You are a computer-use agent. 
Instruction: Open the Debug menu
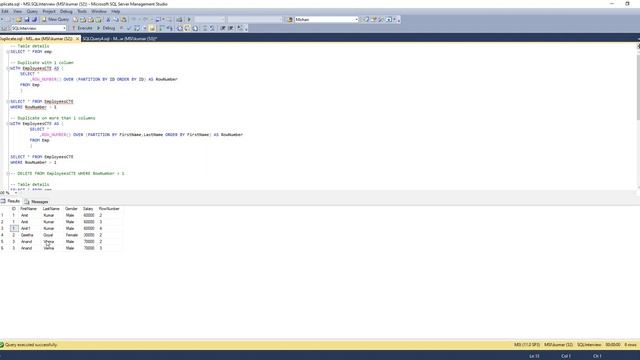pyautogui.click(x=66, y=11)
